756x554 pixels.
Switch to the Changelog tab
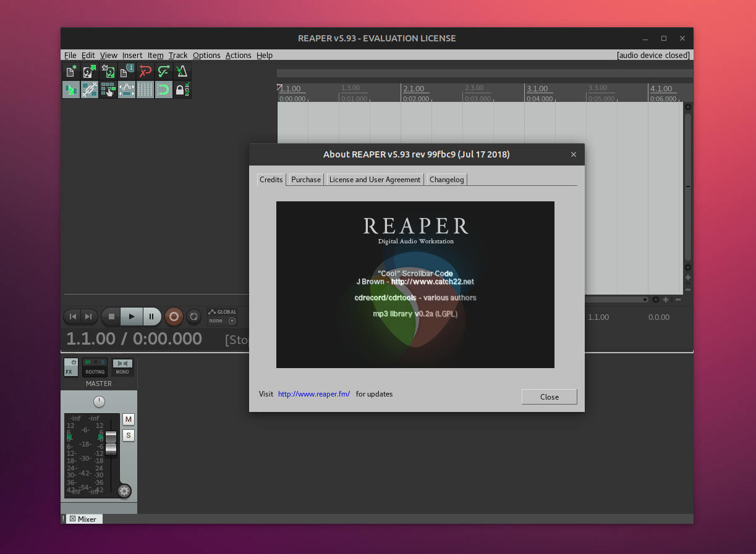[446, 179]
